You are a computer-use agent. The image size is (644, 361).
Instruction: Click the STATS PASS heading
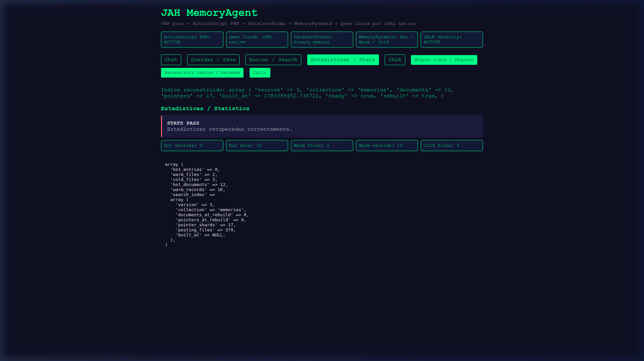pyautogui.click(x=183, y=123)
